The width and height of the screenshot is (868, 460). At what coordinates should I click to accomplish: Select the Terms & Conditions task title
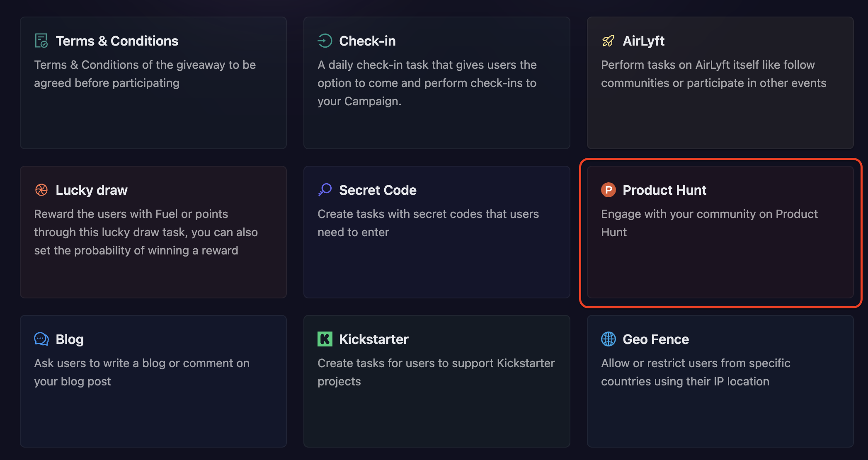pos(117,41)
